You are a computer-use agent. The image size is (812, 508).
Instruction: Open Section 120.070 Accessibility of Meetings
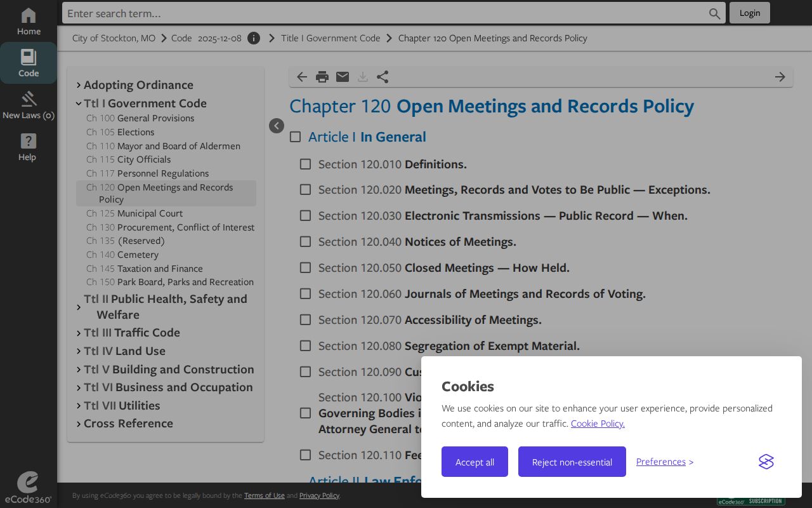coord(430,320)
